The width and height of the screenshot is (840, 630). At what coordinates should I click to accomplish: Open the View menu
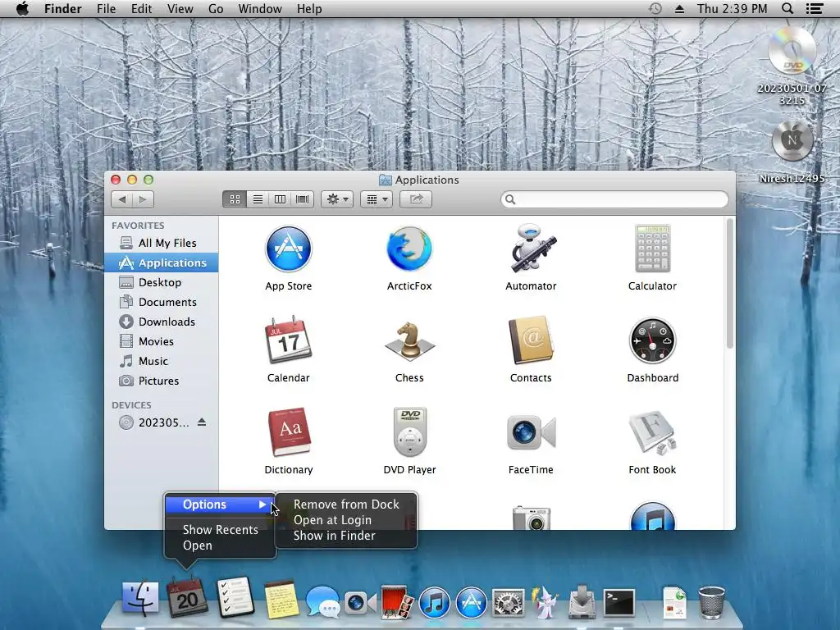pyautogui.click(x=180, y=8)
